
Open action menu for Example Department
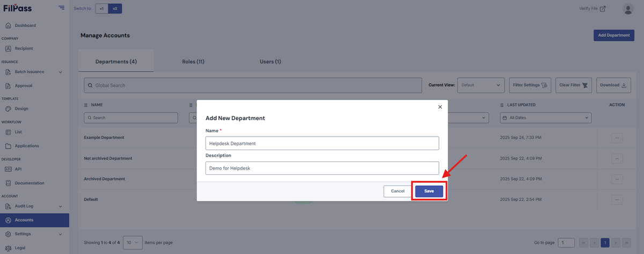(x=617, y=138)
